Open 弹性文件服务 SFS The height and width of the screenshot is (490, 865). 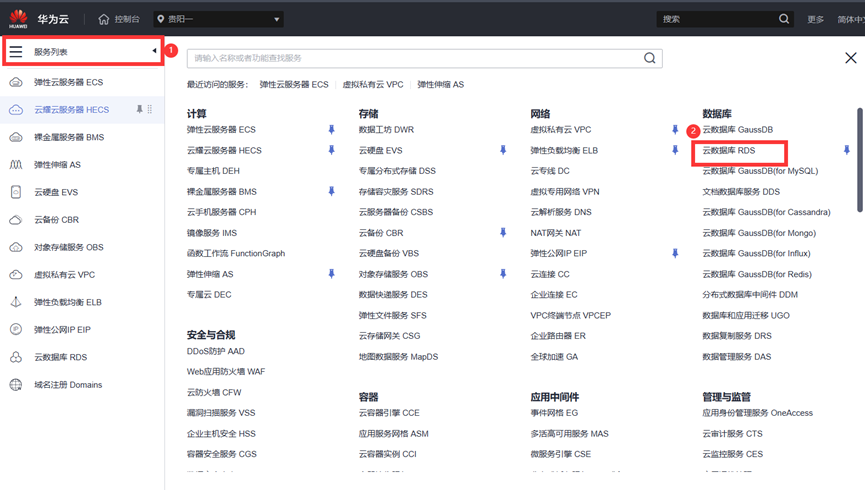(392, 316)
